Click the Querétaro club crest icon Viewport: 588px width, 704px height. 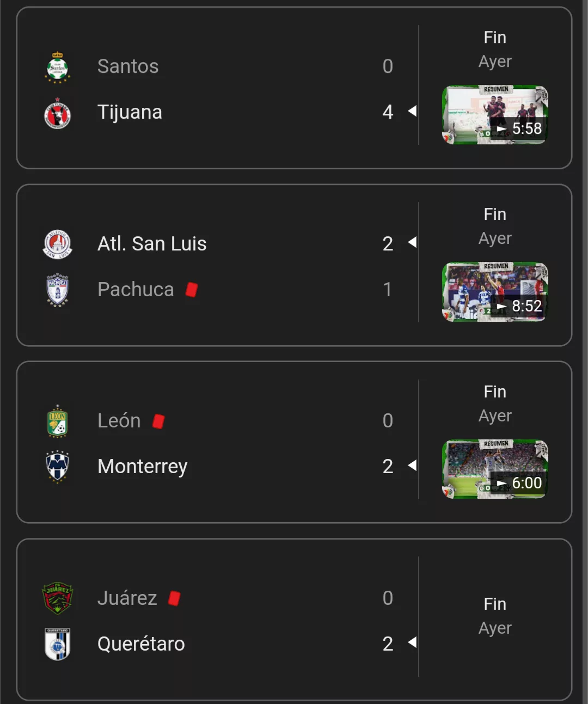(57, 644)
